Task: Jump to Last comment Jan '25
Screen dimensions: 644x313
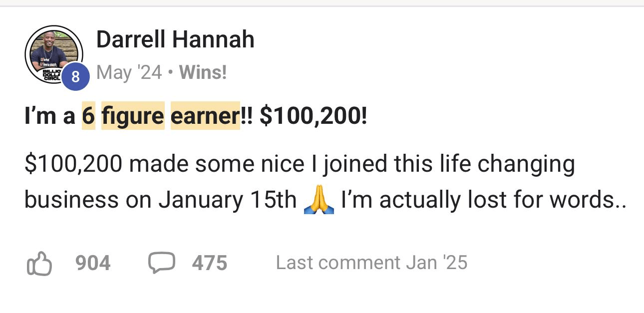Action: pyautogui.click(x=371, y=263)
